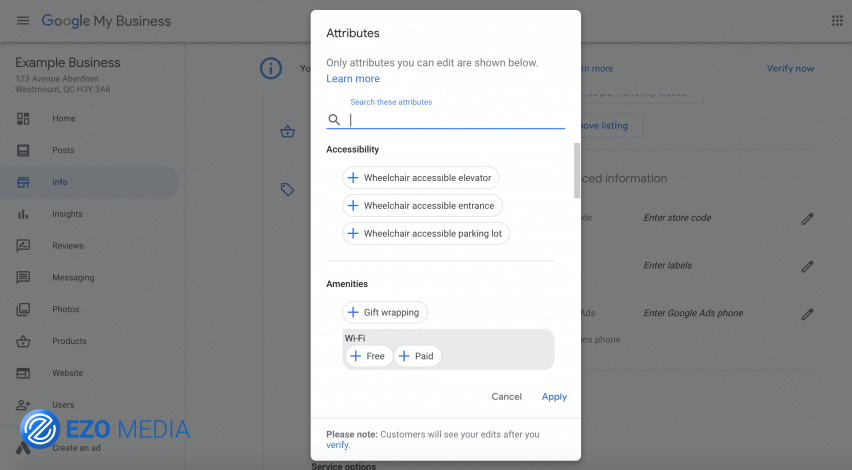
Task: Click the blue info circle icon
Action: tap(271, 68)
